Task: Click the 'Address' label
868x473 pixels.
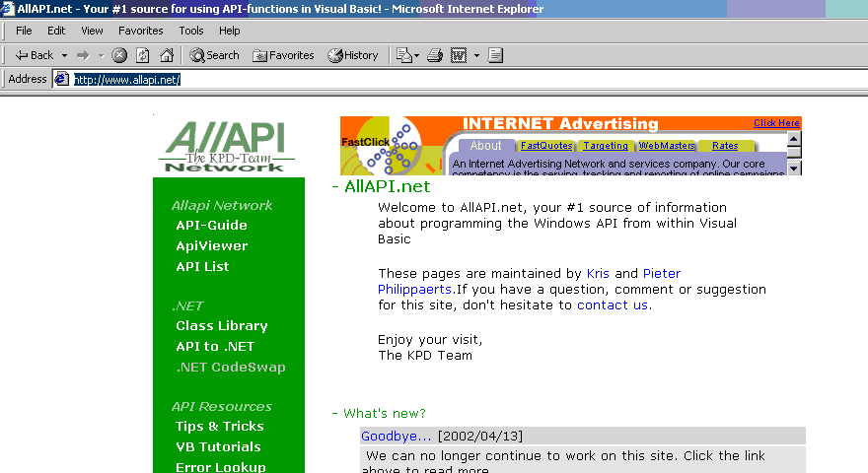Action: (x=28, y=79)
